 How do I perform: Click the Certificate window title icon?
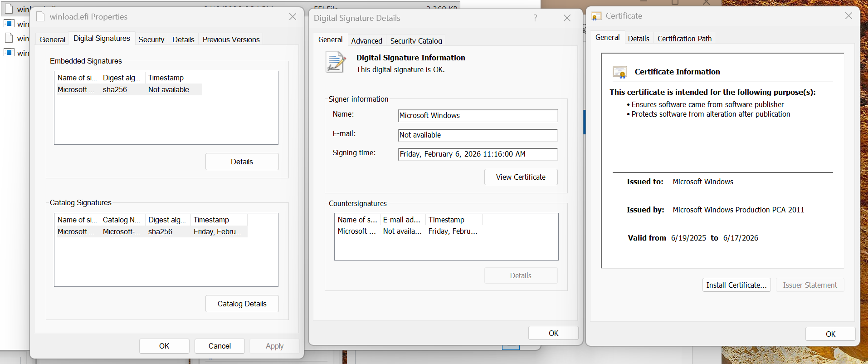[596, 16]
